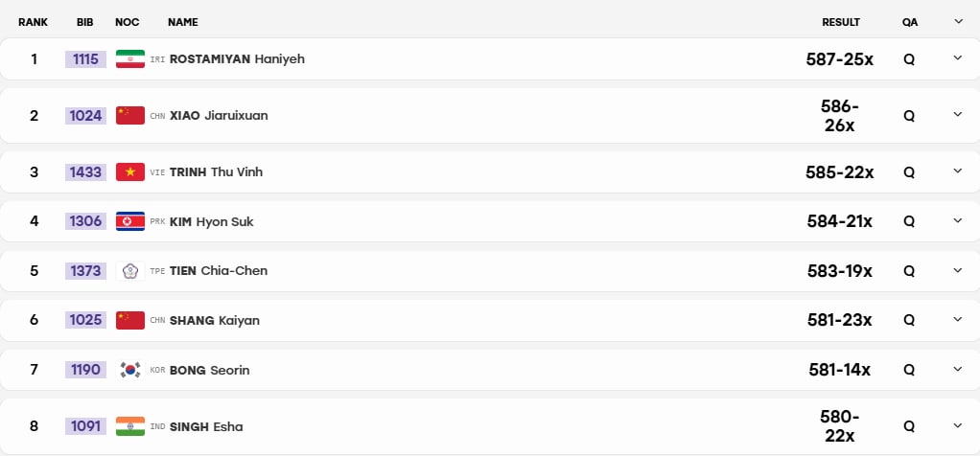Screen dimensions: 980x456
Task: Click the RANK column header
Action: point(34,22)
